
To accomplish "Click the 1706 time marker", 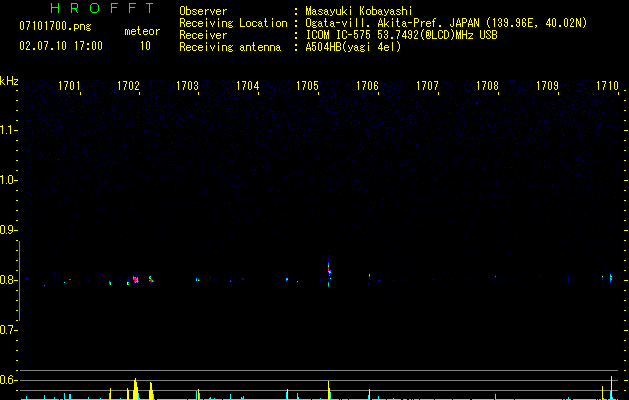I will click(367, 86).
